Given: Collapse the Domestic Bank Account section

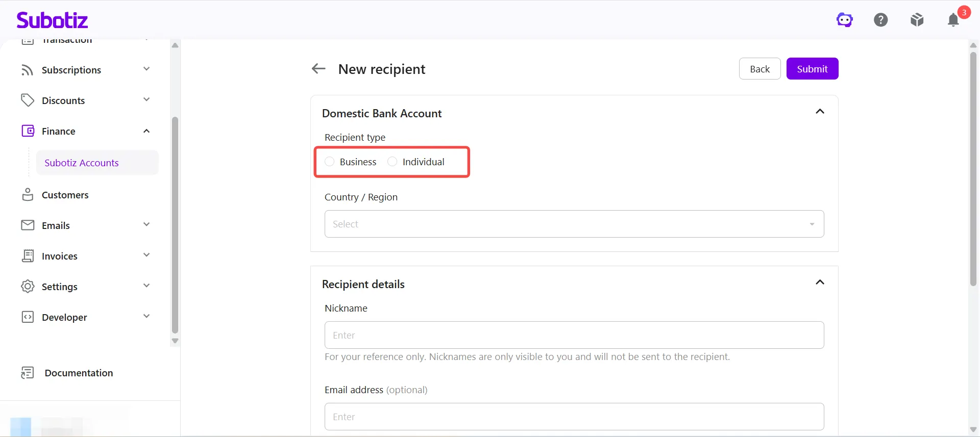Looking at the screenshot, I should [x=820, y=112].
